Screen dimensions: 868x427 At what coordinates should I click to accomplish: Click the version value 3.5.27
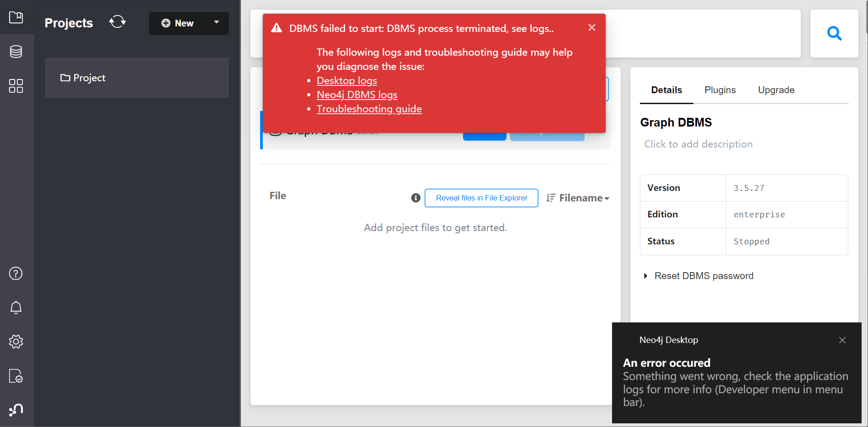click(x=749, y=188)
